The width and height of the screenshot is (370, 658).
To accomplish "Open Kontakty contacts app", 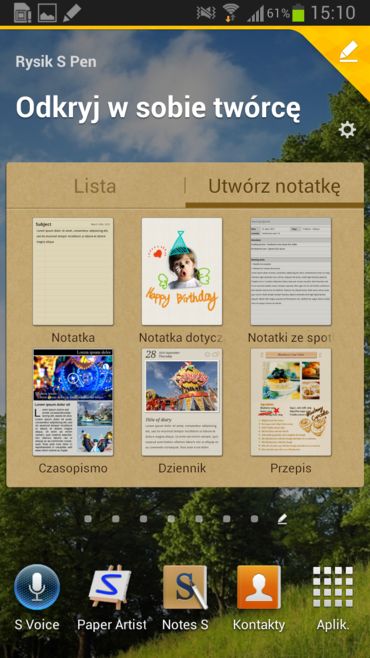I will [x=259, y=587].
